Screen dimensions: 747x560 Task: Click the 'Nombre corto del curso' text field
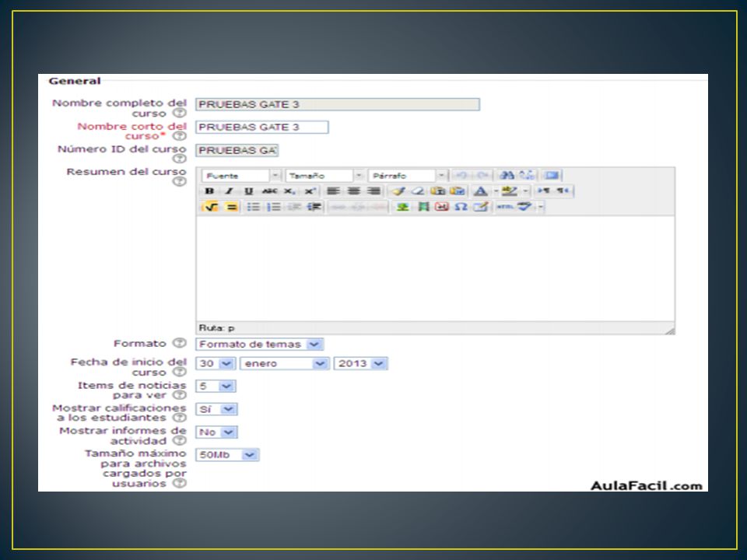pos(261,127)
